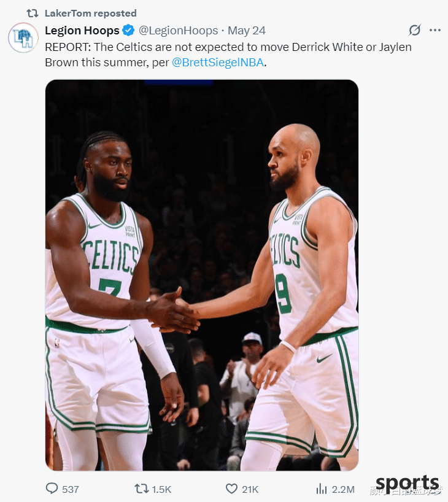Screen dimensions: 448x502
Task: Click the blue verified badge
Action: point(128,31)
